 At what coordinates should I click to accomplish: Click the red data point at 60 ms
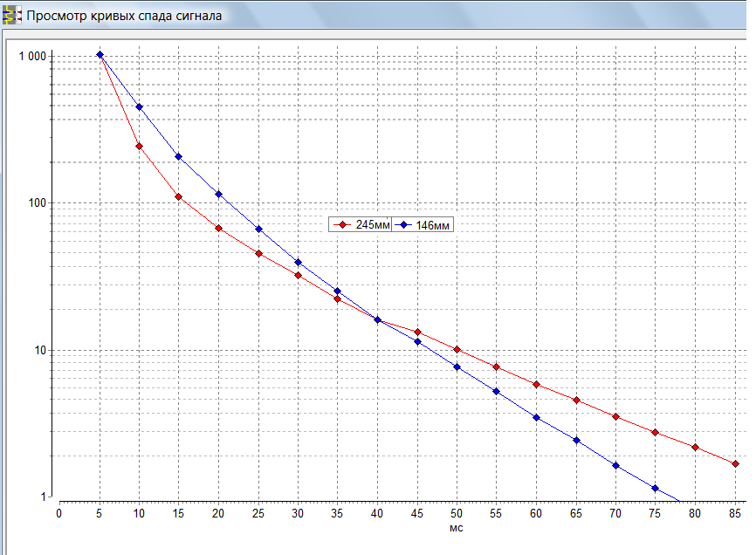537,385
